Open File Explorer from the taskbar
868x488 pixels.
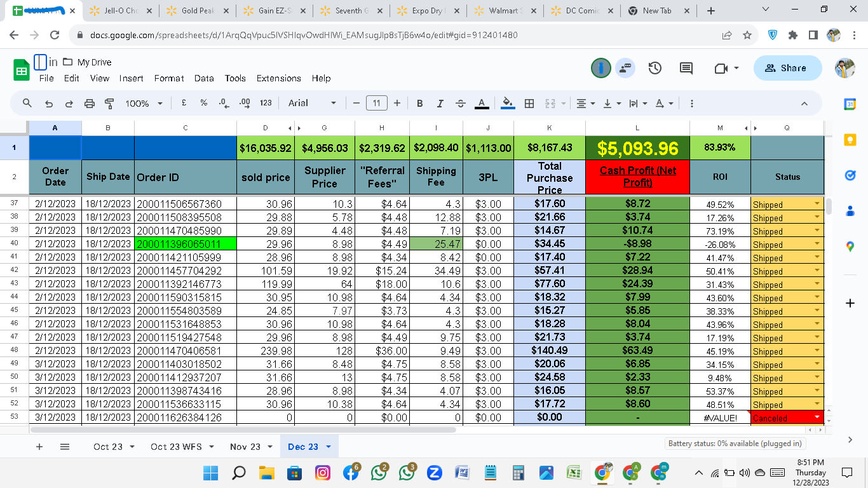pyautogui.click(x=267, y=473)
